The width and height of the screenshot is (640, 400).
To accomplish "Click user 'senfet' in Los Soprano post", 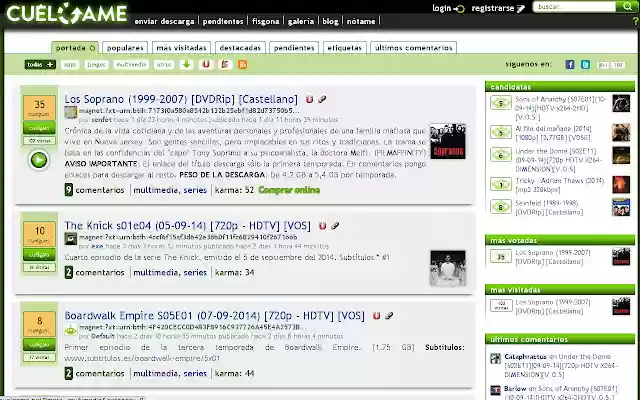I will (101, 120).
